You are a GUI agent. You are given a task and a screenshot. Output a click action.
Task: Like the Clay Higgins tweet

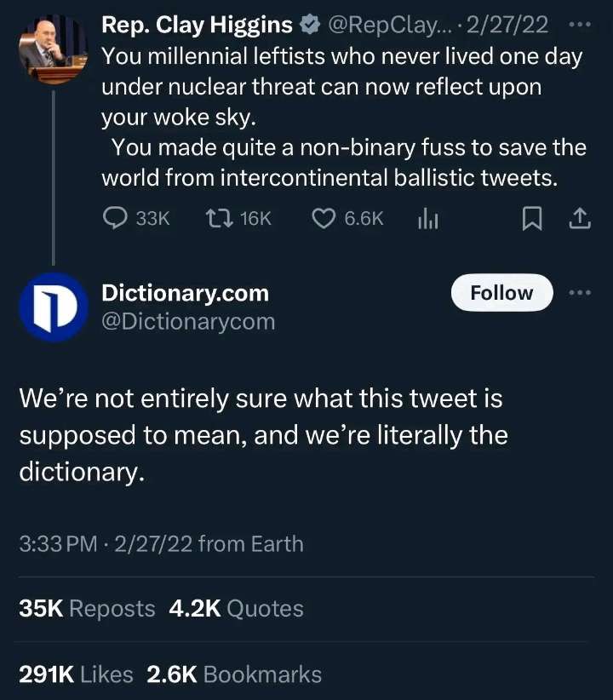coord(324,219)
